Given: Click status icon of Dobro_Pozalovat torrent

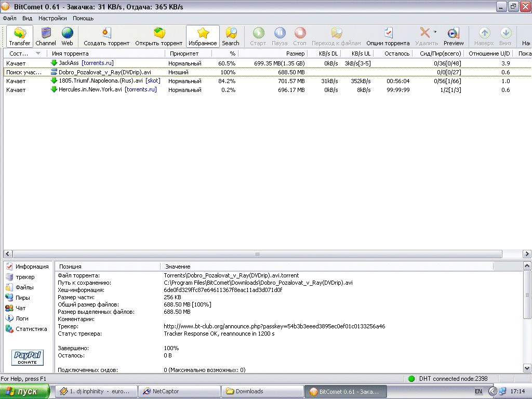Looking at the screenshot, I should (x=54, y=72).
